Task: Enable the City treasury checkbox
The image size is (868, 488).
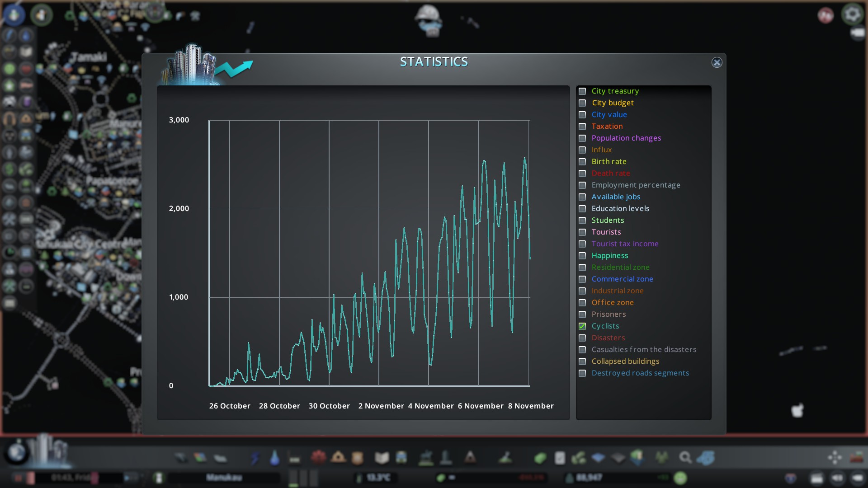Action: [582, 91]
